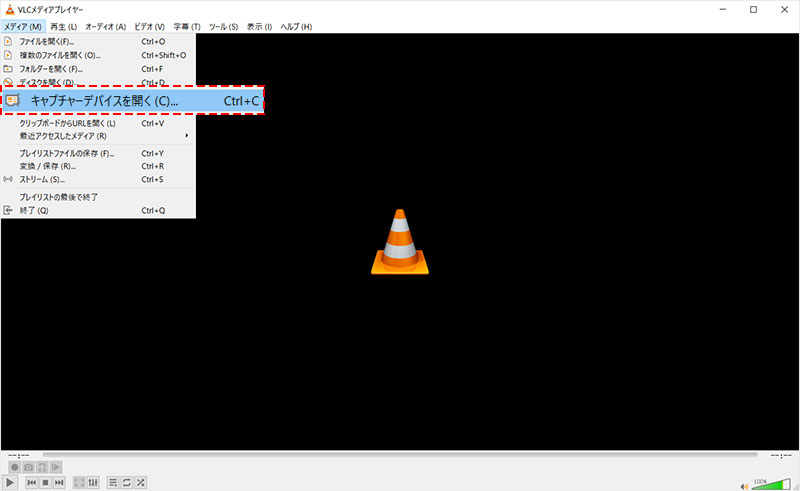800x491 pixels.
Task: Close the VLC window
Action: click(785, 9)
